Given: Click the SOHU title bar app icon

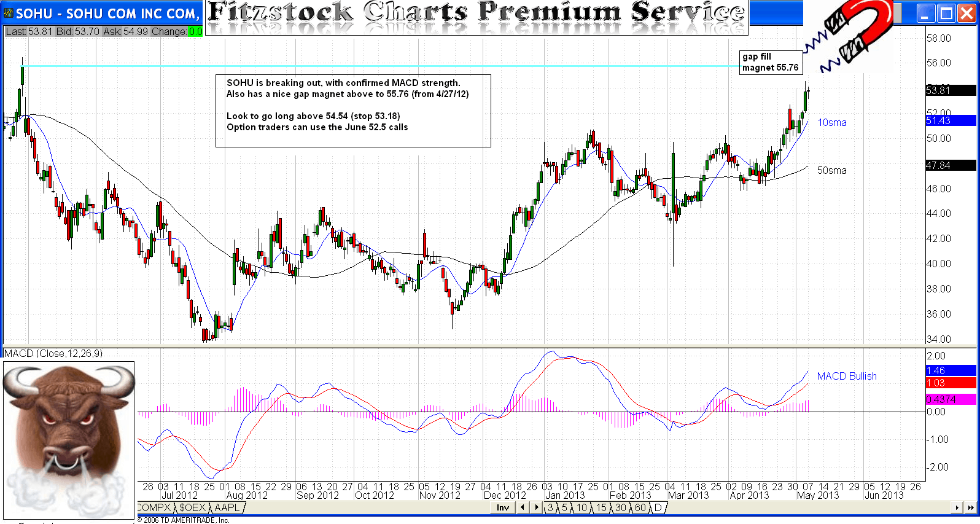Looking at the screenshot, I should [x=8, y=14].
